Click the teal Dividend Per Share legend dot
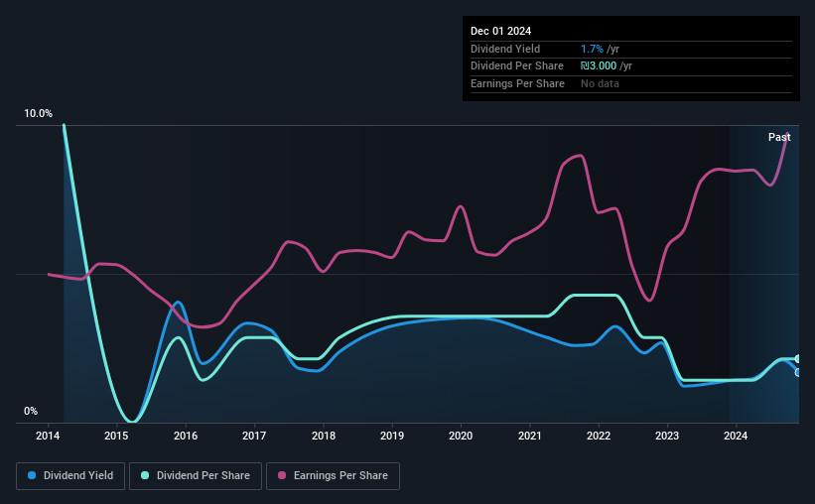 [145, 475]
